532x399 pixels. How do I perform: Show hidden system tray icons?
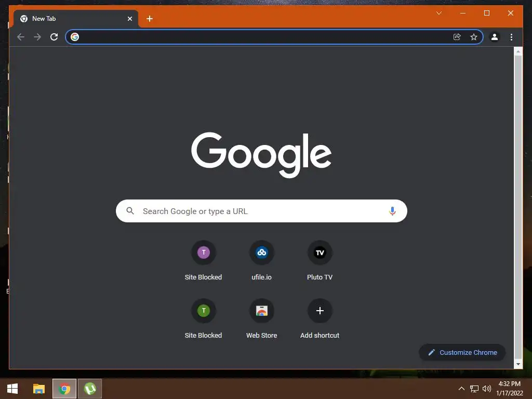pos(461,389)
